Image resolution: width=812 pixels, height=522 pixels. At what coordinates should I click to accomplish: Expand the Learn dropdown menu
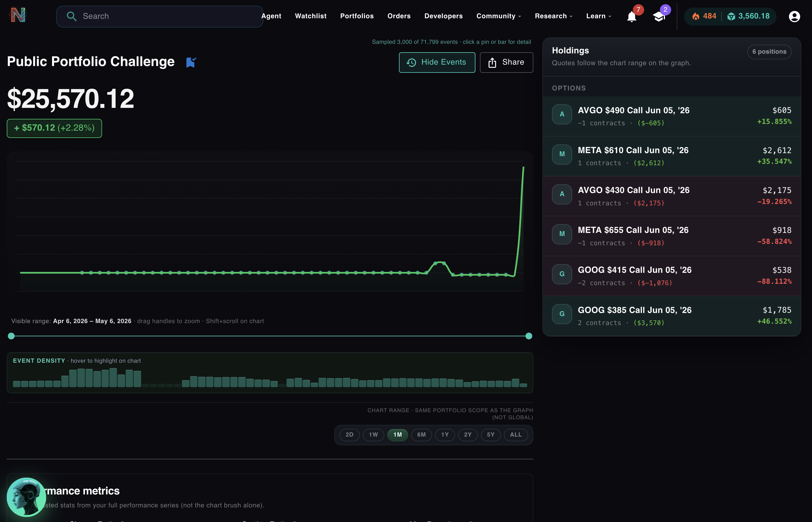click(x=599, y=16)
